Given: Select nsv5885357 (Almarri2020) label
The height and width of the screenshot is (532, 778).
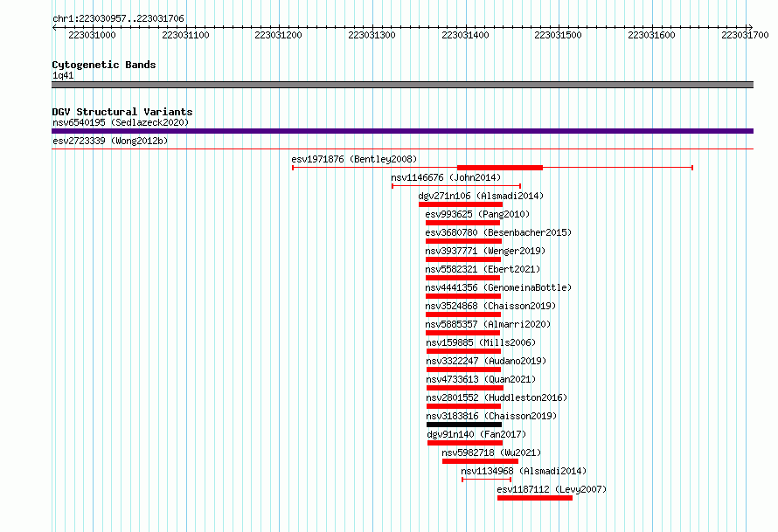Looking at the screenshot, I should coord(488,324).
